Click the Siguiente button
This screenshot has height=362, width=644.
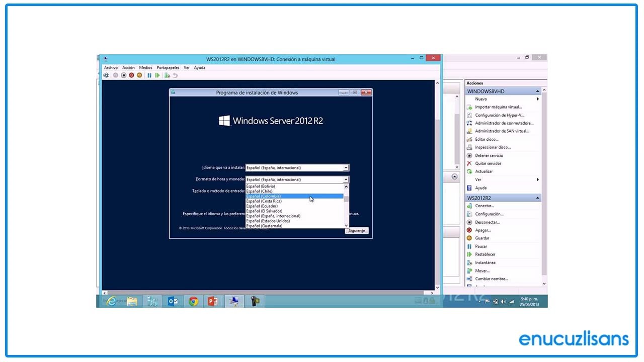[357, 231]
